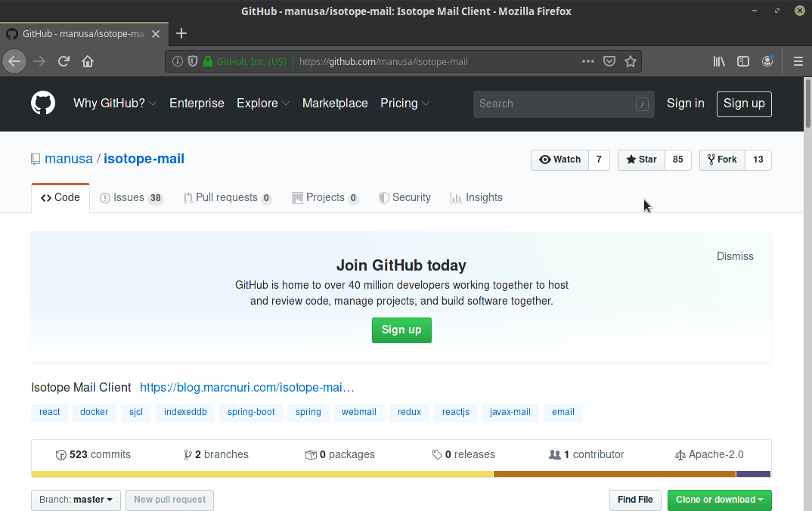Click the slash shortcut key in search
The height and width of the screenshot is (511, 812).
point(642,104)
